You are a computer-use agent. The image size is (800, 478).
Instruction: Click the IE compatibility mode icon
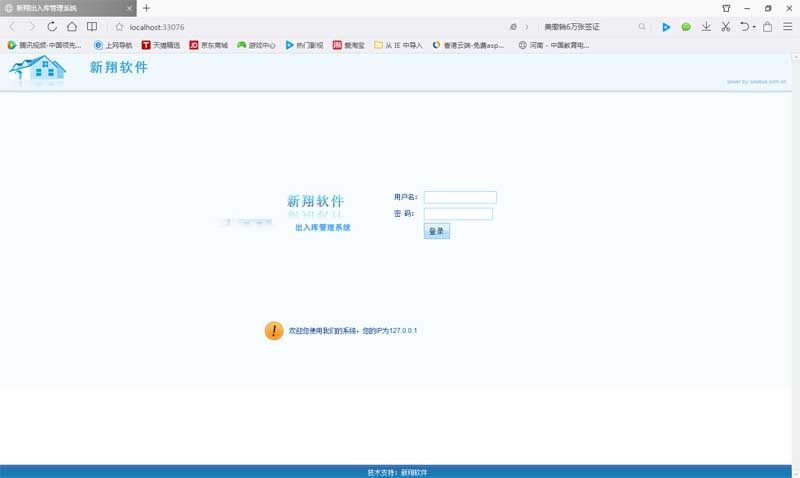click(x=513, y=27)
